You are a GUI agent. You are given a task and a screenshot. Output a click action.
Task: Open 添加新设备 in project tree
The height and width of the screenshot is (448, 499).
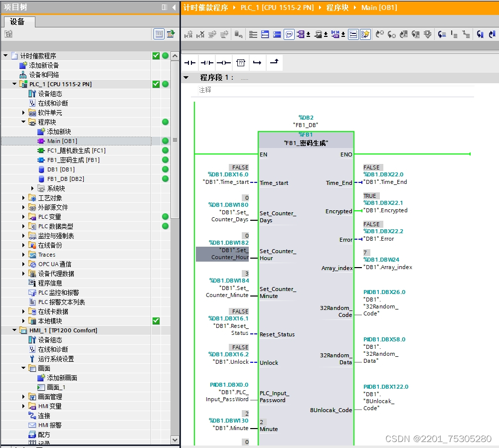[43, 65]
